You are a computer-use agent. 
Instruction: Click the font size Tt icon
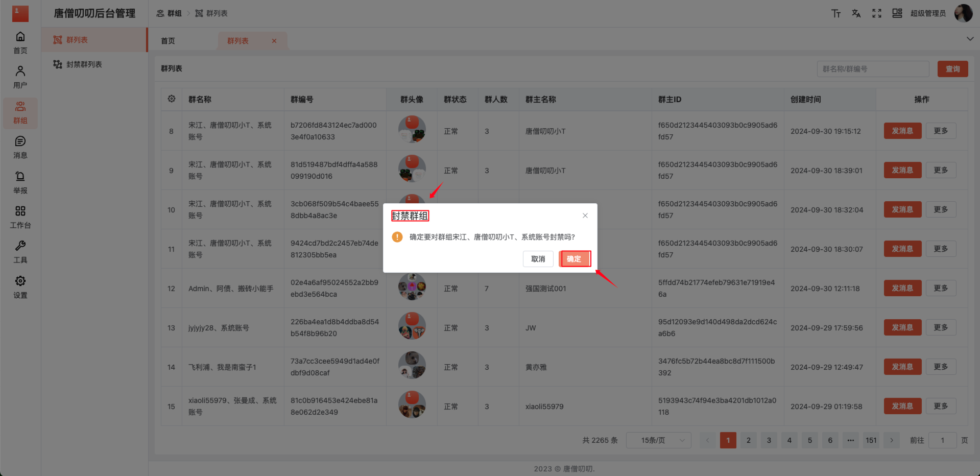tap(836, 13)
